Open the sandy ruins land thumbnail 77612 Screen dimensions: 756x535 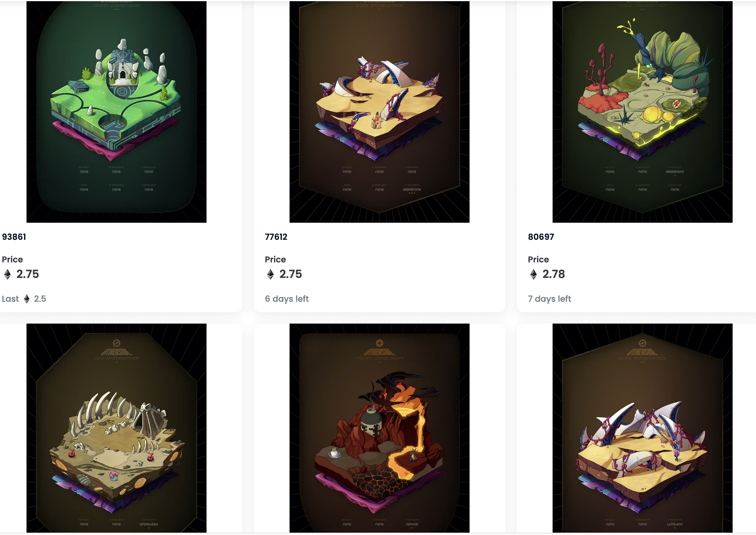380,112
